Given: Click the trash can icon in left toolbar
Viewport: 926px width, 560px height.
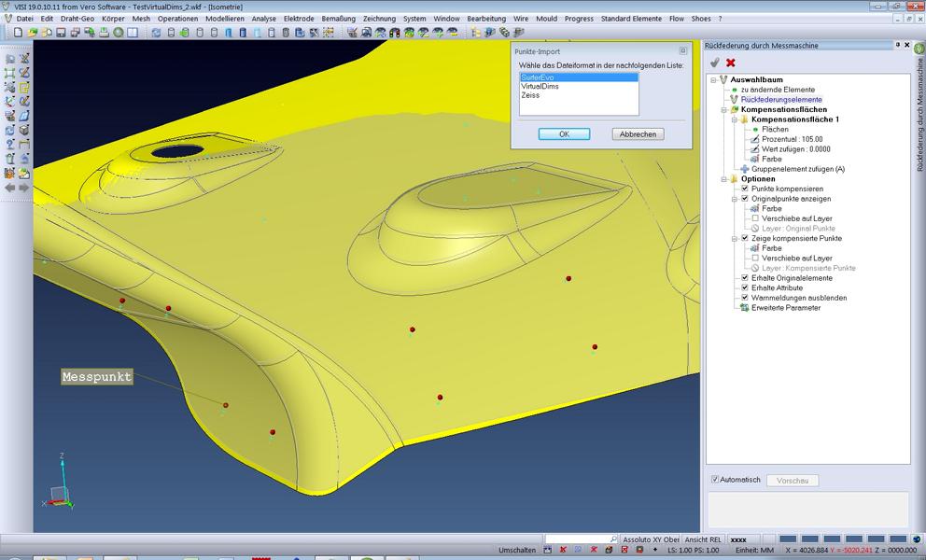Looking at the screenshot, I should [10, 159].
